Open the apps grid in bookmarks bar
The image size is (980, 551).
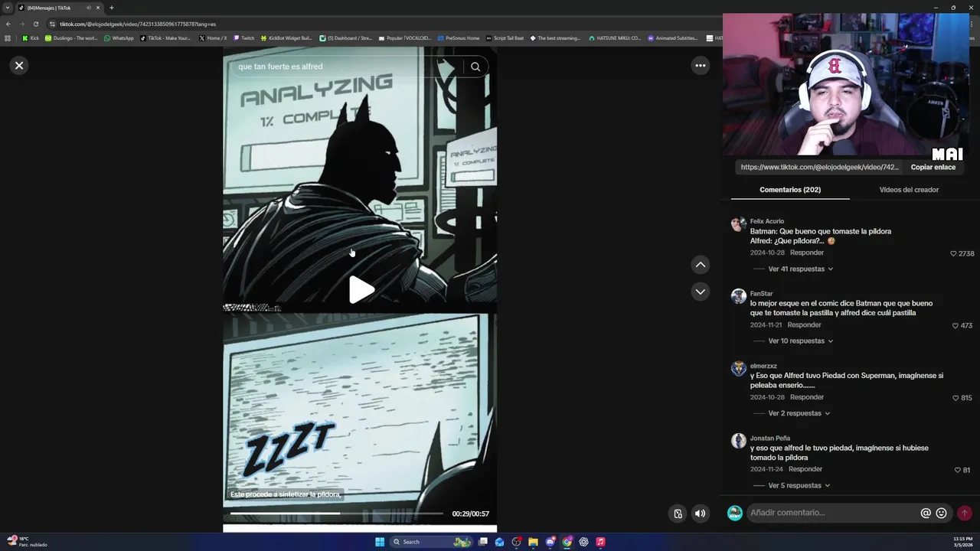[8, 37]
